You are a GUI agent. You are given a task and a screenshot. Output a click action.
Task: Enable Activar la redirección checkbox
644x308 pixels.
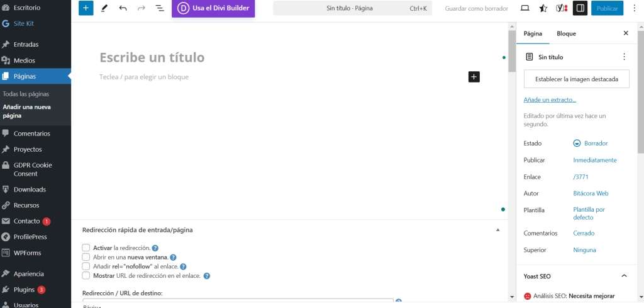click(86, 248)
